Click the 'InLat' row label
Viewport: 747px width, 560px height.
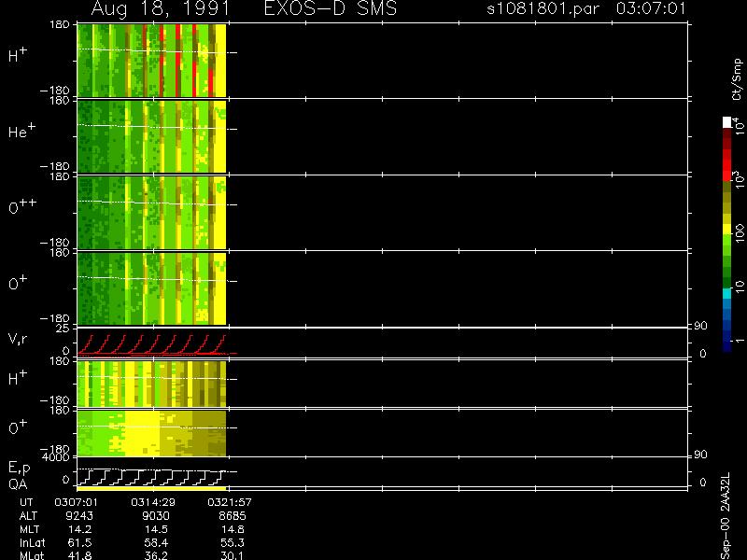tap(33, 543)
